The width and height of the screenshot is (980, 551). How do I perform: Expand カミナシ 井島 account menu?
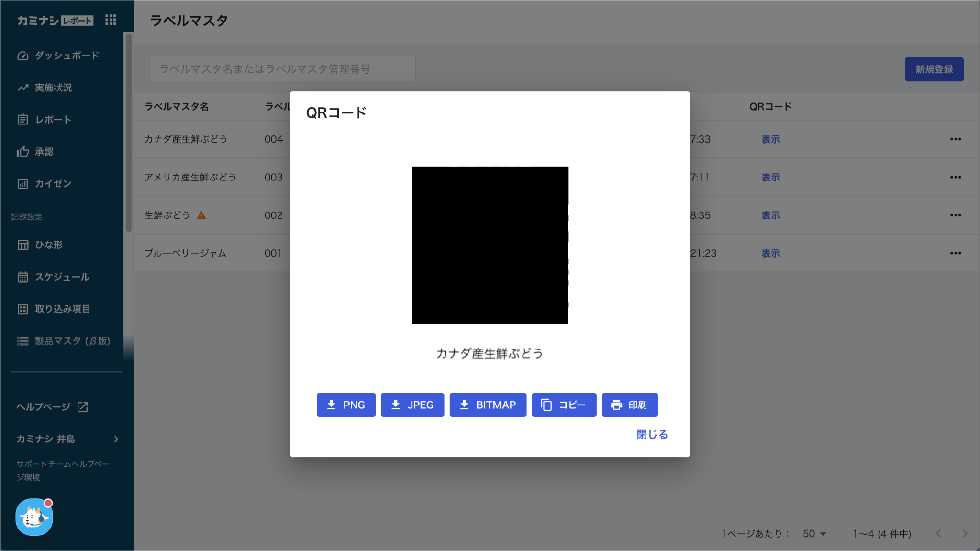tap(67, 439)
